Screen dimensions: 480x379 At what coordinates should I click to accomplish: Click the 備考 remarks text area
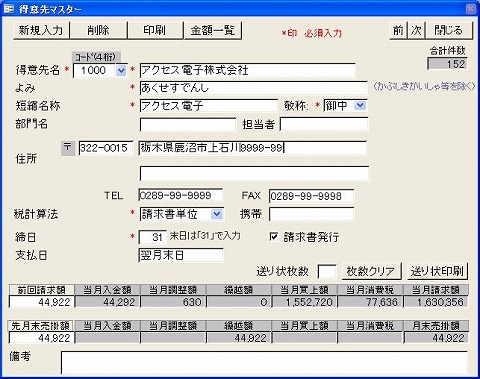[x=264, y=362]
